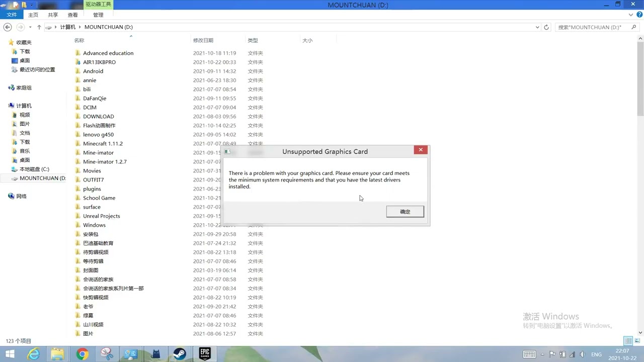Open the Windows Start button
Image resolution: width=644 pixels, height=362 pixels.
click(x=10, y=354)
